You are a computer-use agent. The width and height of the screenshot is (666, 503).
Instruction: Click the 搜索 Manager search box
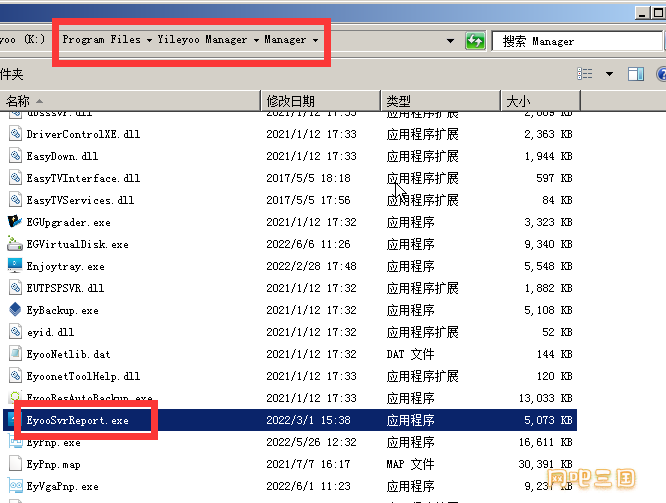click(x=577, y=41)
